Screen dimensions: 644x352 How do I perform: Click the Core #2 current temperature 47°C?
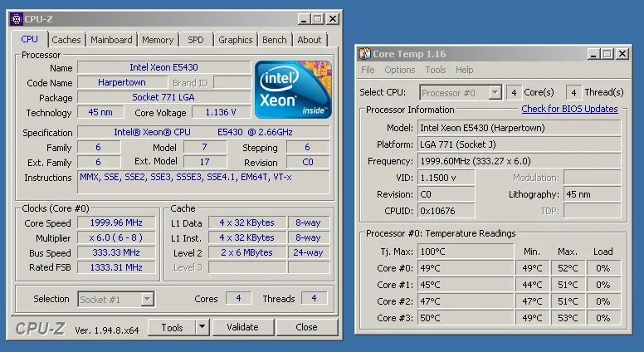click(x=466, y=301)
